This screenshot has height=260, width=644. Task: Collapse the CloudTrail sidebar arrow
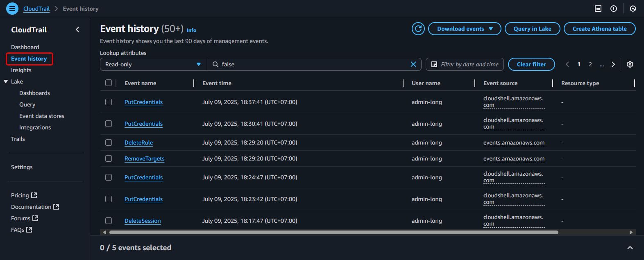pyautogui.click(x=77, y=29)
